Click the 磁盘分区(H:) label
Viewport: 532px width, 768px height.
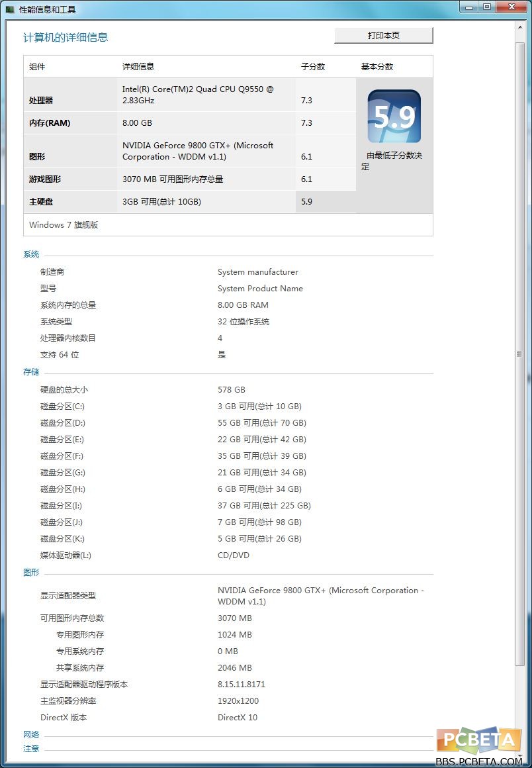pos(63,489)
